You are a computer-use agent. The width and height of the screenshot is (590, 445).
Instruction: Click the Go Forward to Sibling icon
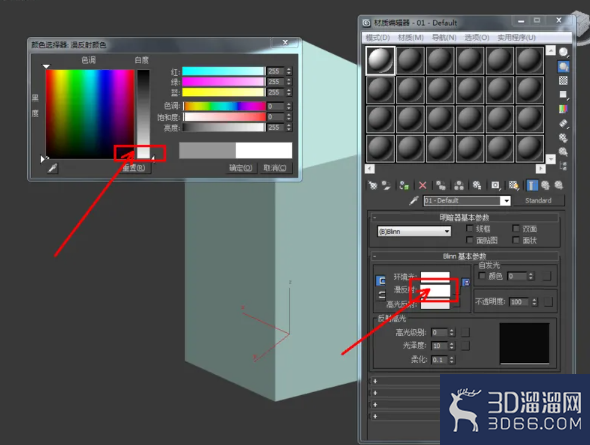pyautogui.click(x=559, y=185)
